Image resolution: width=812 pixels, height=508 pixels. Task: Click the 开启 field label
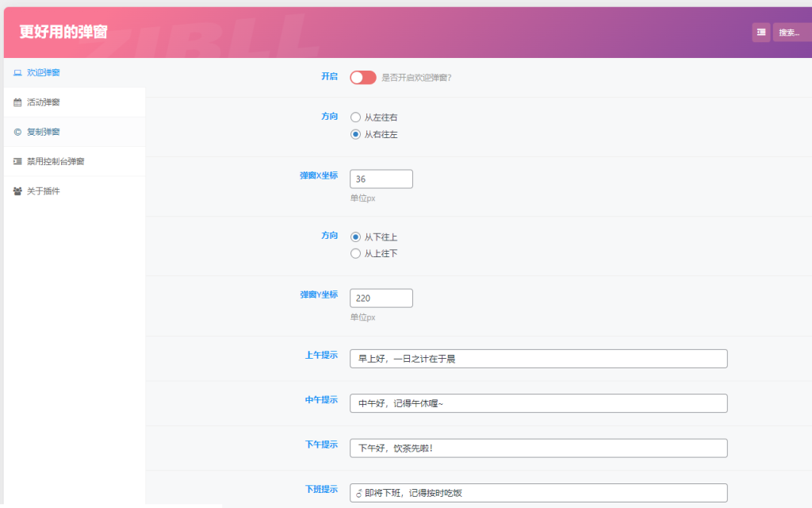329,76
